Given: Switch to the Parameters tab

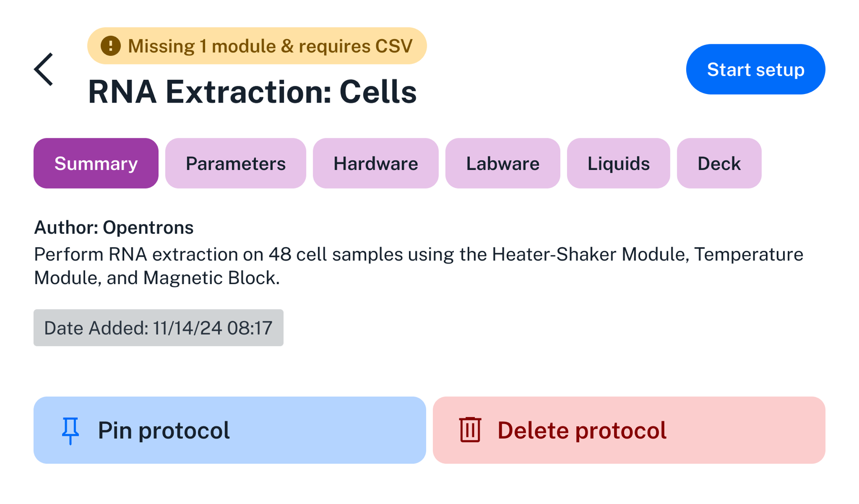Looking at the screenshot, I should [235, 163].
